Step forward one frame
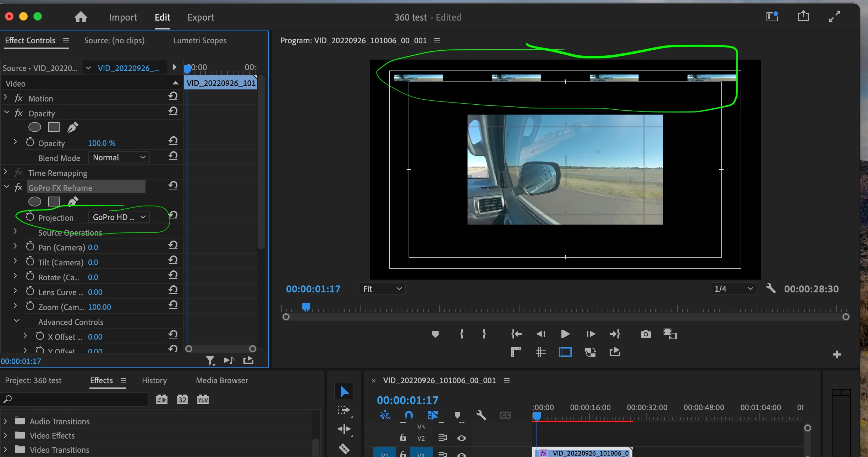This screenshot has height=457, width=868. pyautogui.click(x=591, y=334)
